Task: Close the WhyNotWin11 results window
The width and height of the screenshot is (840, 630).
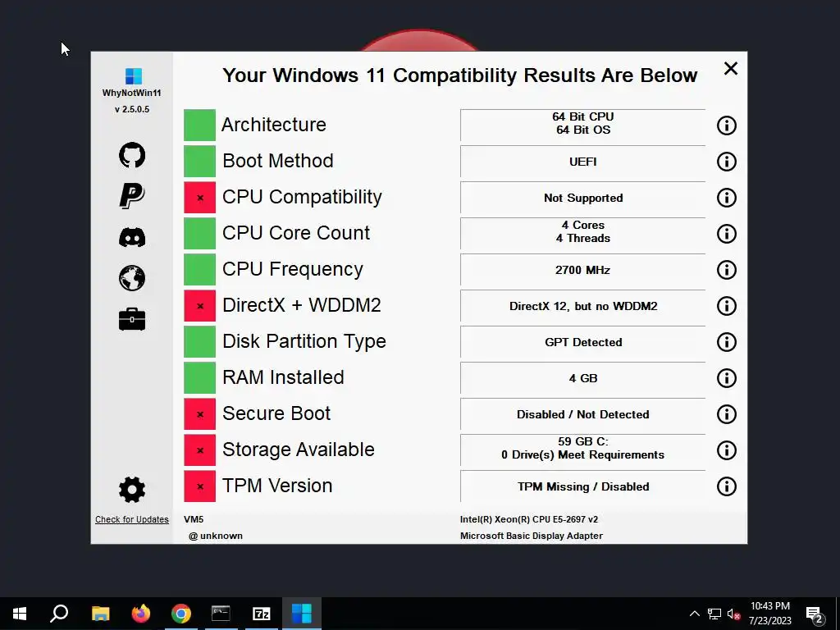Action: coord(731,69)
